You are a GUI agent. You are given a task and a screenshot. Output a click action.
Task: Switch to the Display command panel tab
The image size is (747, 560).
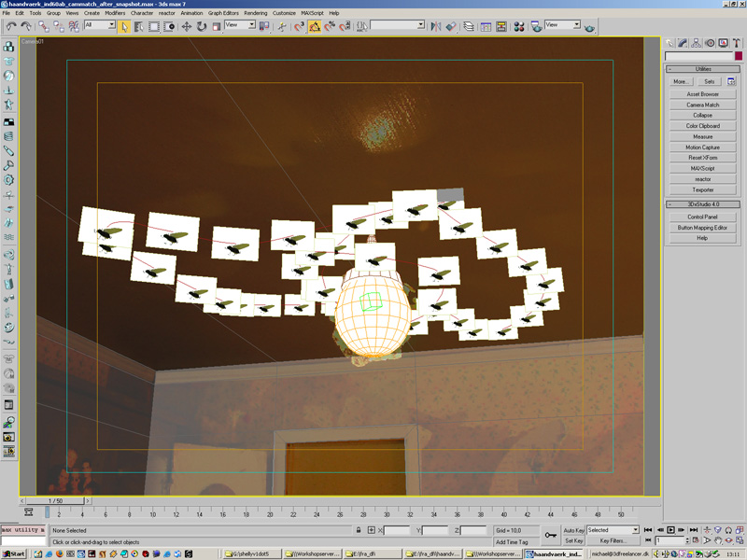[723, 43]
